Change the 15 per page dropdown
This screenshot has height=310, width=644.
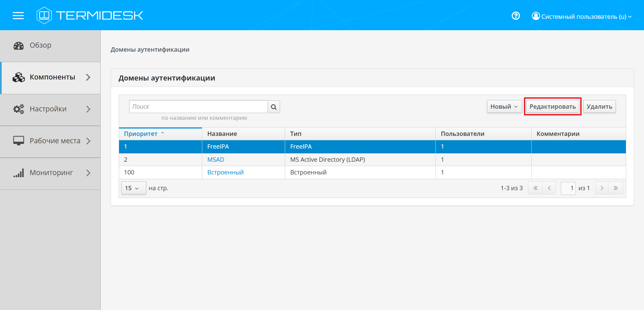133,188
